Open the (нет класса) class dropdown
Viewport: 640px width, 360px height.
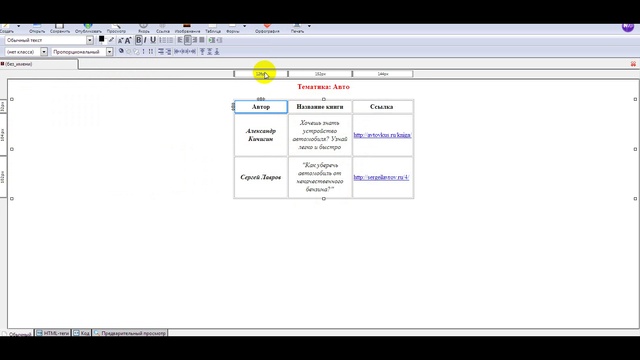[x=44, y=52]
